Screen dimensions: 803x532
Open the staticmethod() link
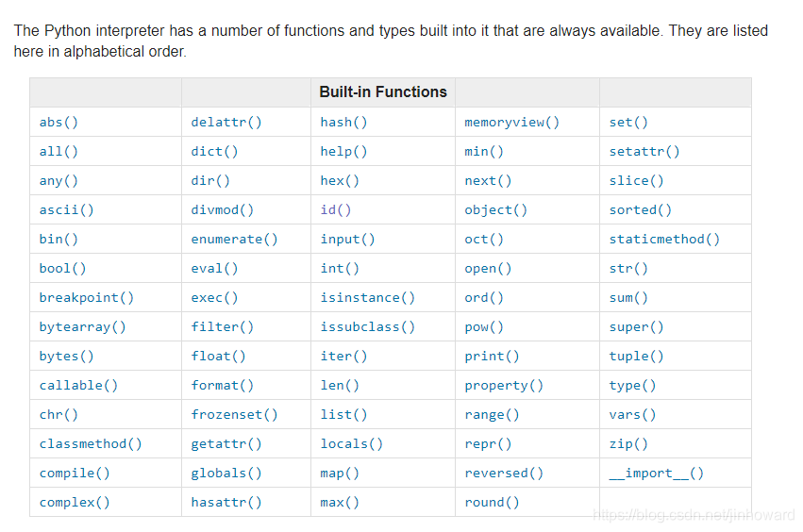664,239
